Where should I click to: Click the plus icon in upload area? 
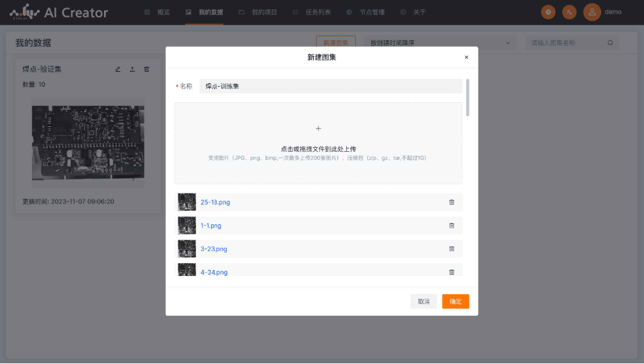(318, 128)
